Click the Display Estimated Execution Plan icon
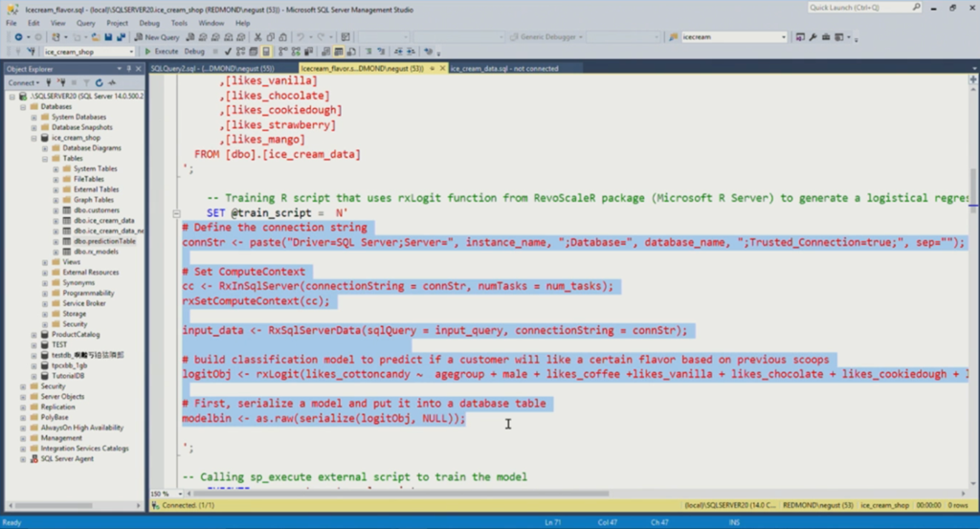The width and height of the screenshot is (980, 529). click(240, 52)
